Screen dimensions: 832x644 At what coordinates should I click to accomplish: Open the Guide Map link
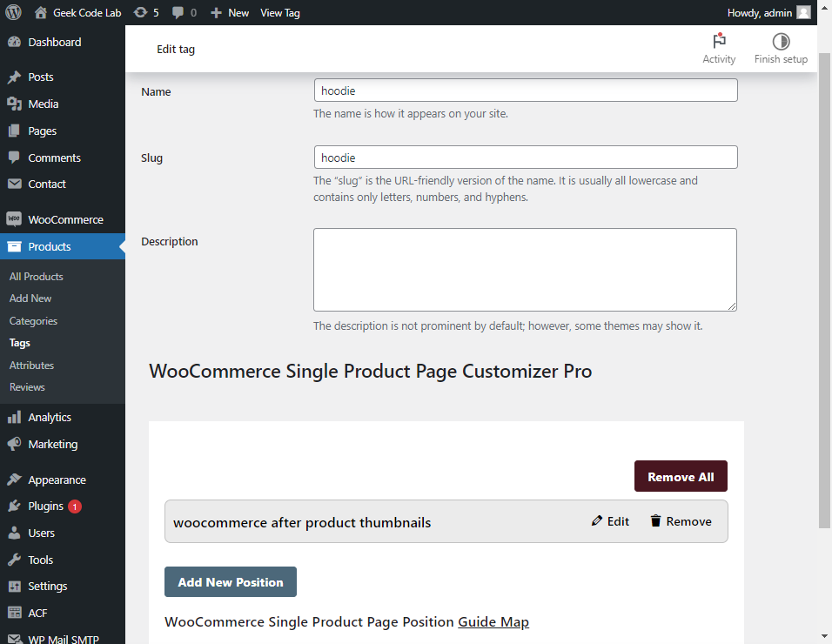tap(493, 621)
